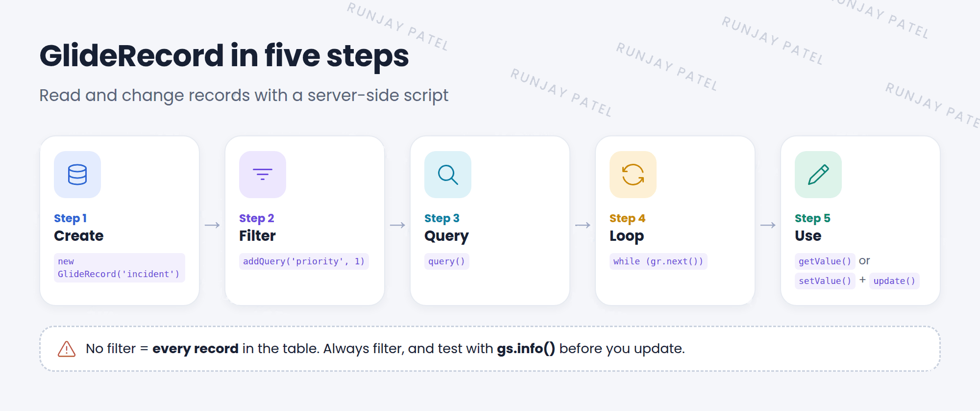Viewport: 980px width, 411px height.
Task: Click the "Filter" card title
Action: click(x=257, y=236)
